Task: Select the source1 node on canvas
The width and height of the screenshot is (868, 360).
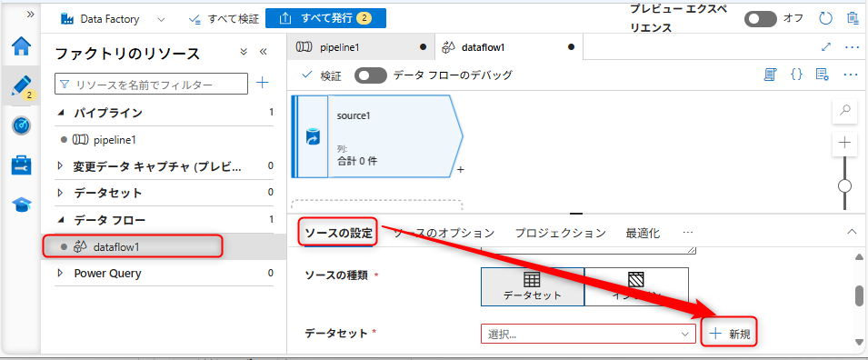Action: 376,136
